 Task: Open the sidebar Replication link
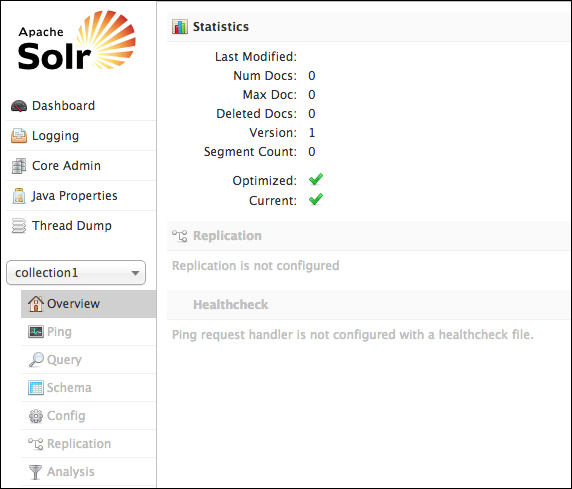[89, 444]
